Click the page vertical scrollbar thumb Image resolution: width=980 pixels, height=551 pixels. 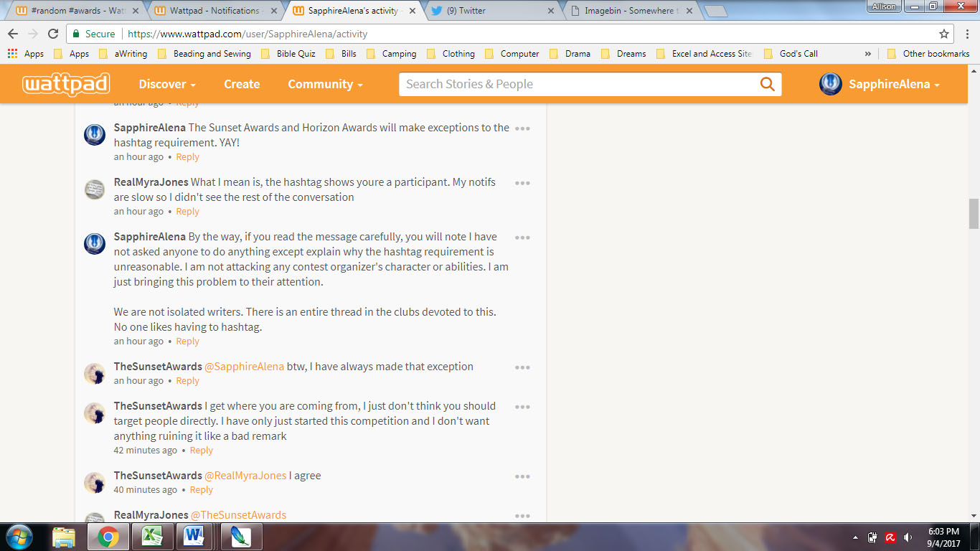pyautogui.click(x=974, y=214)
